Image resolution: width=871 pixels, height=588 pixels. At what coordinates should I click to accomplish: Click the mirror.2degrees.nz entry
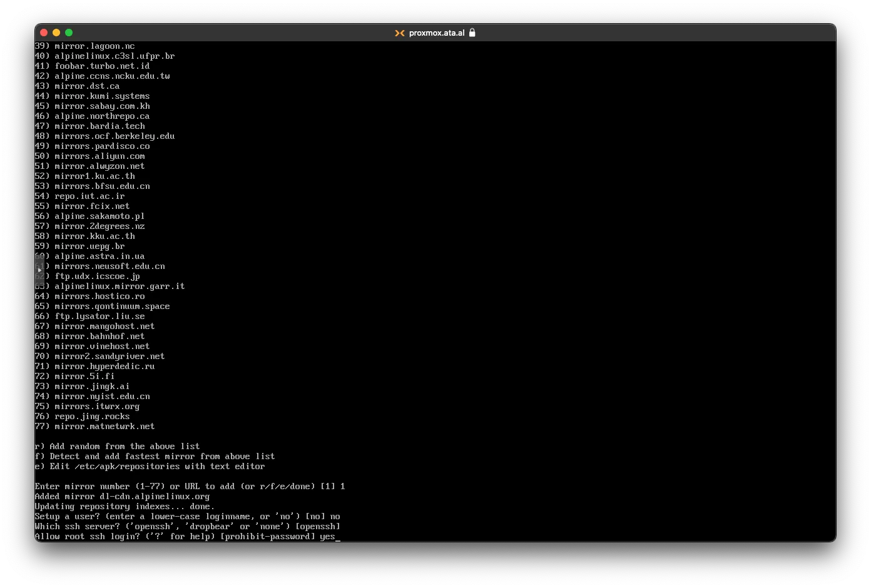tap(90, 226)
